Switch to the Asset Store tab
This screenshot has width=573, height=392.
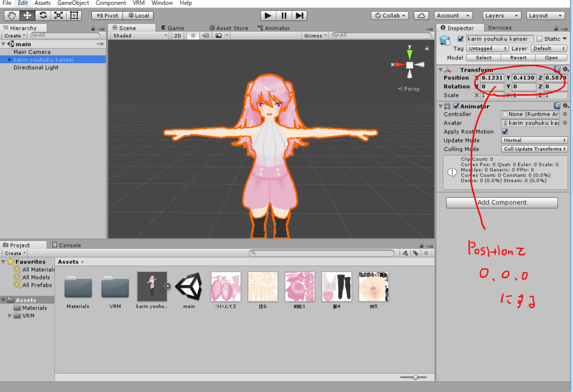coord(229,28)
